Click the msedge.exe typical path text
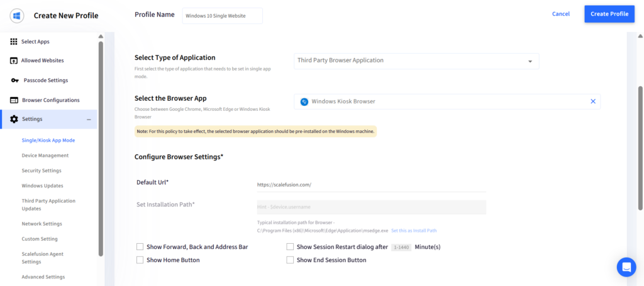 tap(323, 231)
